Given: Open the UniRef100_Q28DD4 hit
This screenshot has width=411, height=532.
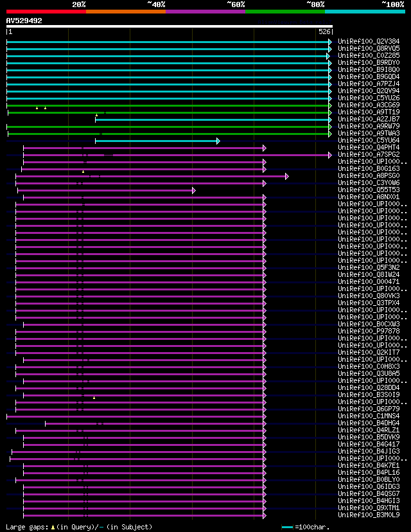Looking at the screenshot, I should tap(369, 388).
